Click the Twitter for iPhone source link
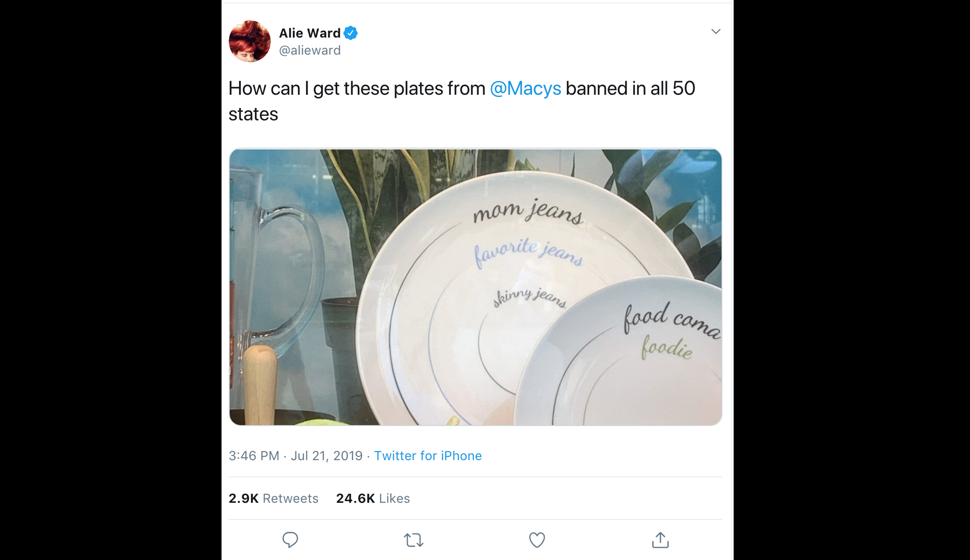The image size is (970, 560). [428, 455]
